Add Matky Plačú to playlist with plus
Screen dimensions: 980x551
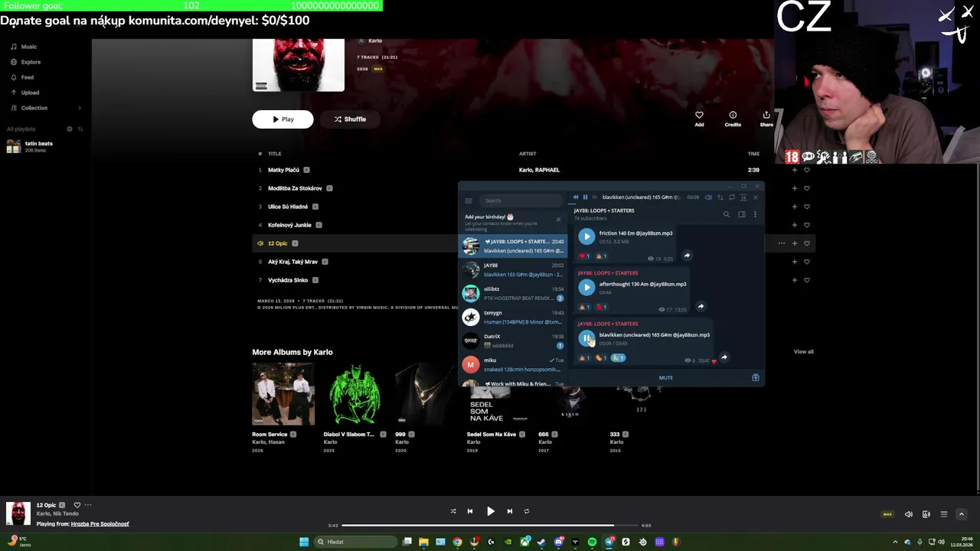794,170
